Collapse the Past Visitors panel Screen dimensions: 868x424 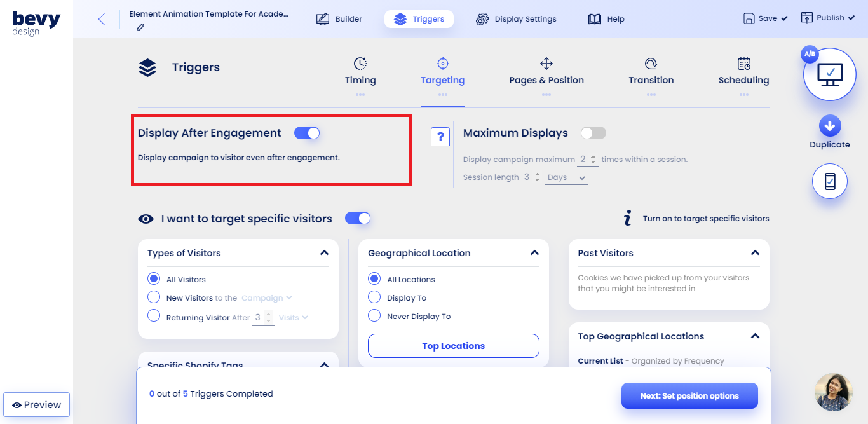pyautogui.click(x=755, y=253)
